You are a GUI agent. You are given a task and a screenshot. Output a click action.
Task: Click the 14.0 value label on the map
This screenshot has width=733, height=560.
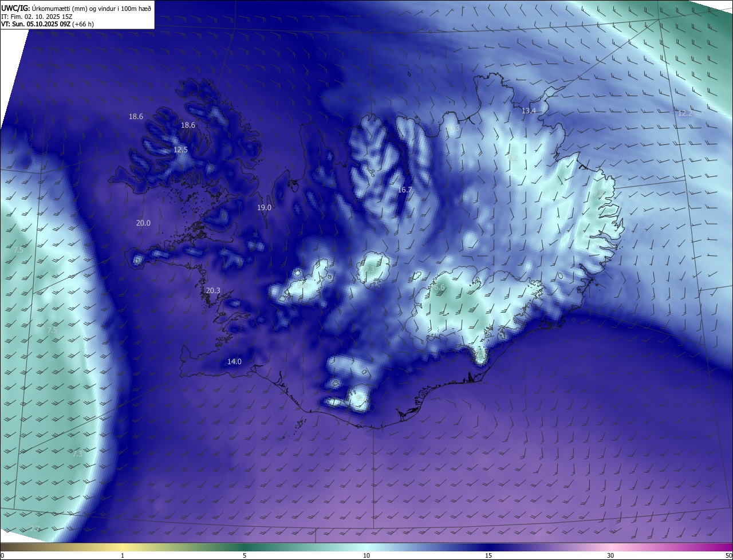coord(234,362)
